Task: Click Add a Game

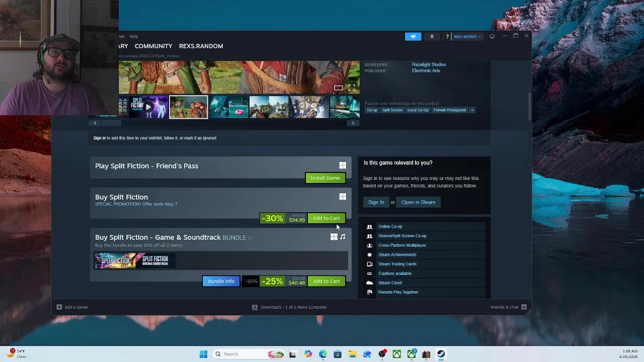Action: (x=72, y=307)
